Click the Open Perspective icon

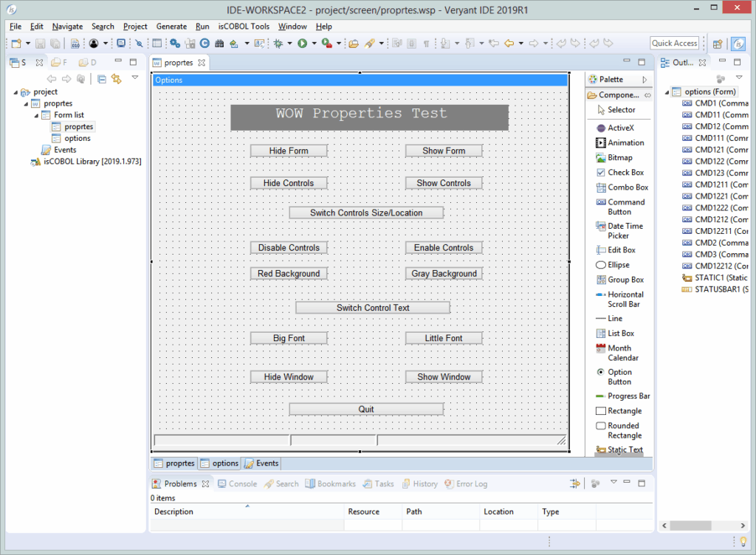718,44
